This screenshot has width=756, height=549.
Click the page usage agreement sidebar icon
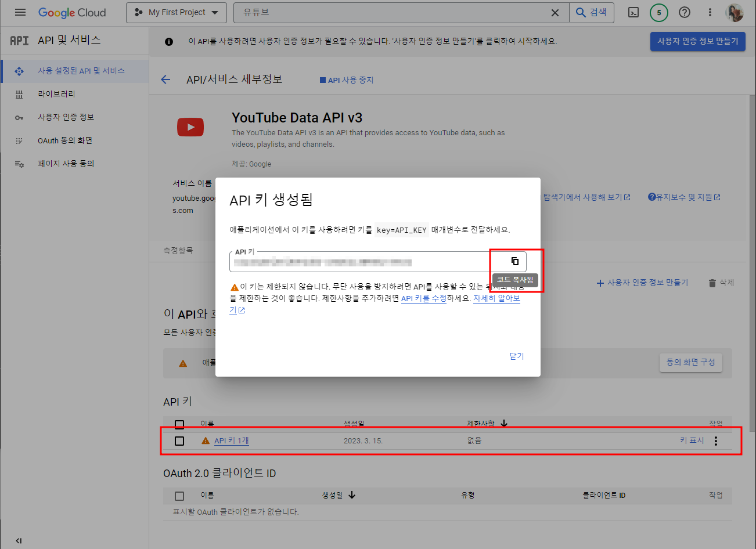(19, 164)
